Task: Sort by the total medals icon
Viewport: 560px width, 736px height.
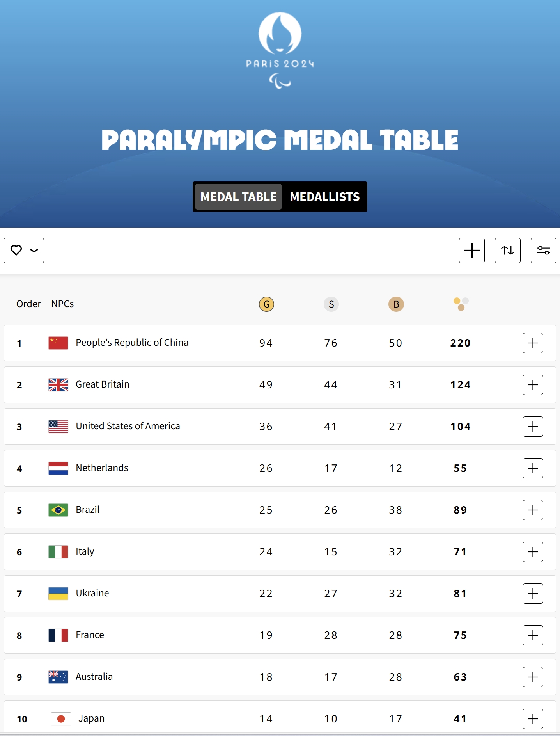Action: (461, 304)
